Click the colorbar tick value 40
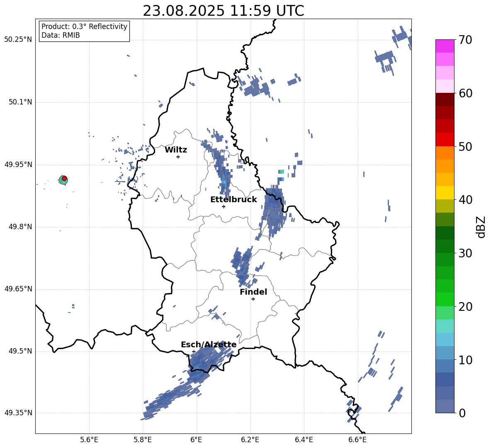This screenshot has width=491, height=448. (465, 200)
